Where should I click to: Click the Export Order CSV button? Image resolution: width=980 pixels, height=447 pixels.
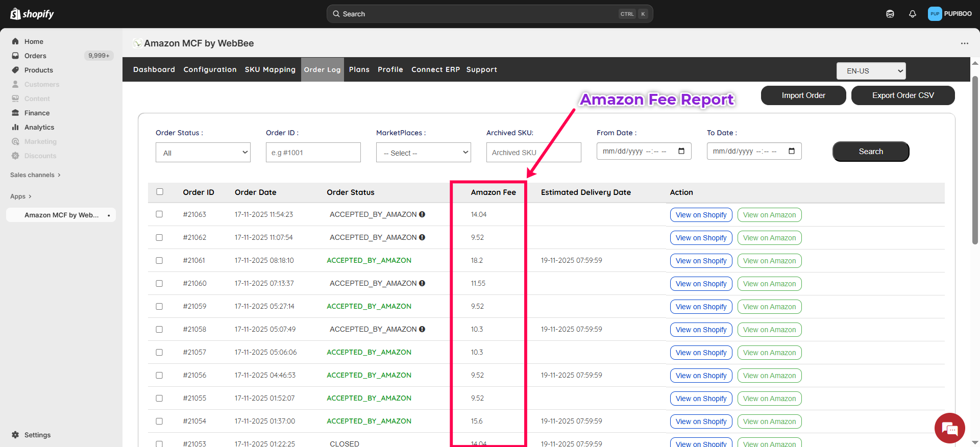pos(902,95)
